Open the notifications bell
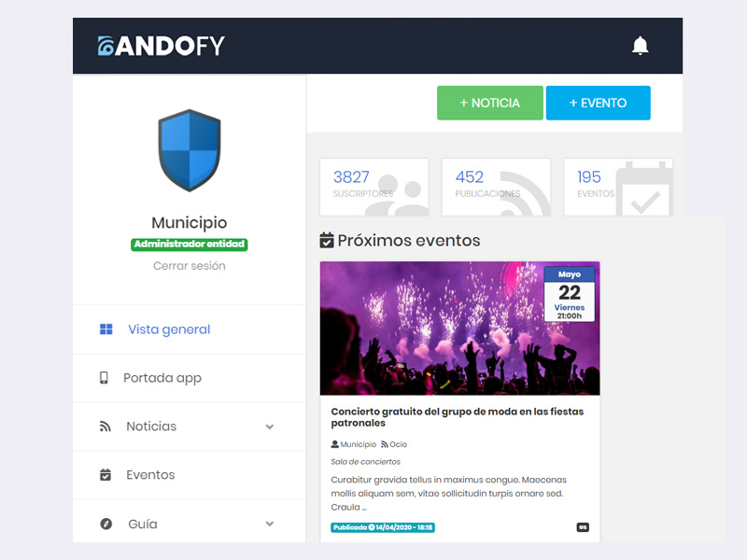Viewport: 747px width, 560px height. tap(640, 46)
